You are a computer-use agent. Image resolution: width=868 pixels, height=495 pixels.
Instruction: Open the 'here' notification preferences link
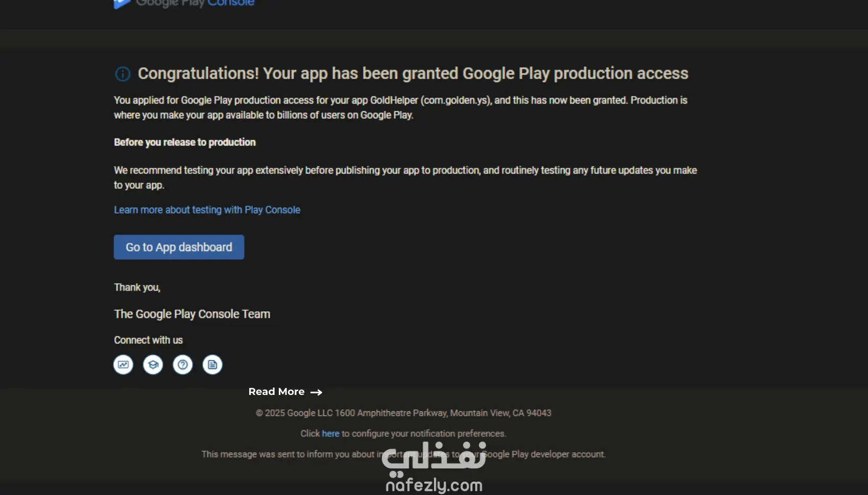click(330, 433)
